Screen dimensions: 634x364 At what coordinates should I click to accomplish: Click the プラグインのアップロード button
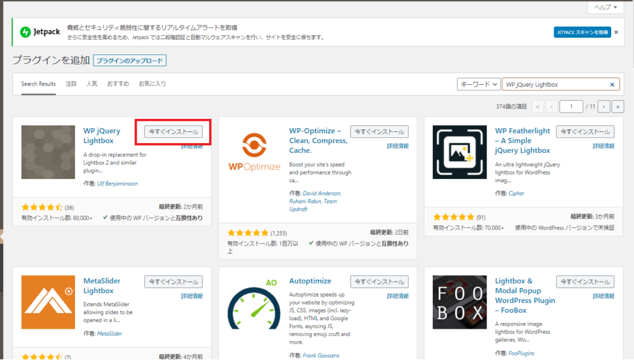click(129, 61)
